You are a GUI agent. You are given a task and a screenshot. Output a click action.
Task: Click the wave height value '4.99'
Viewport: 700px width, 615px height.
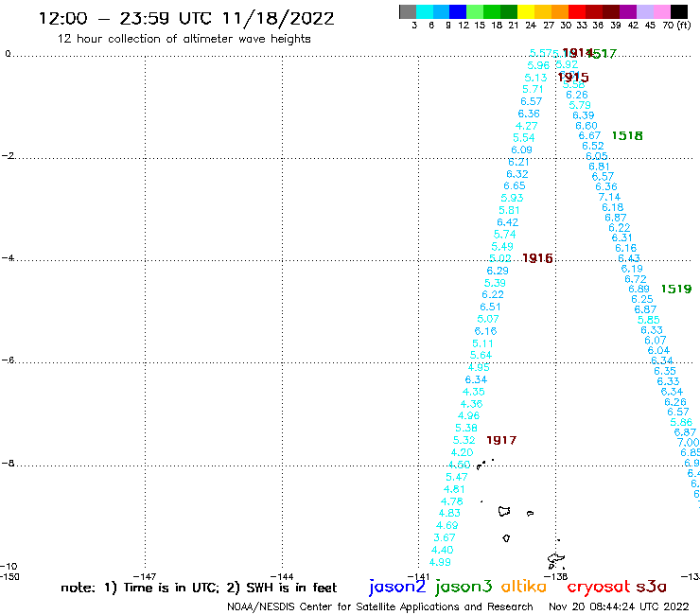click(440, 562)
